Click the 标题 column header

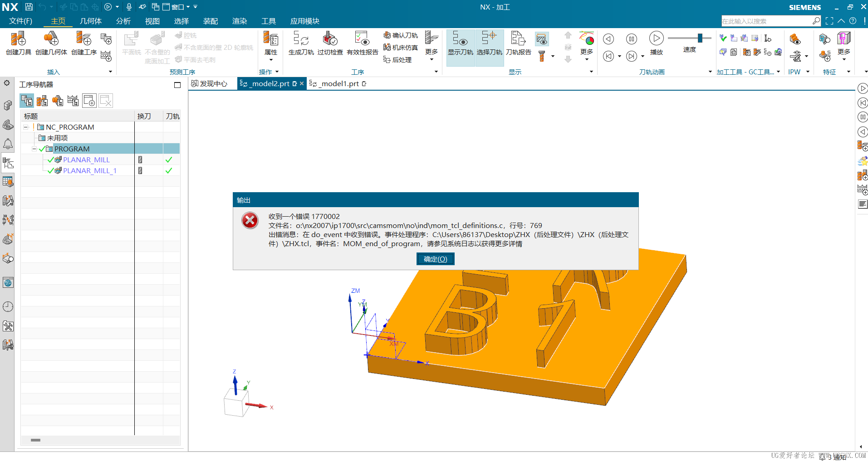tap(78, 116)
